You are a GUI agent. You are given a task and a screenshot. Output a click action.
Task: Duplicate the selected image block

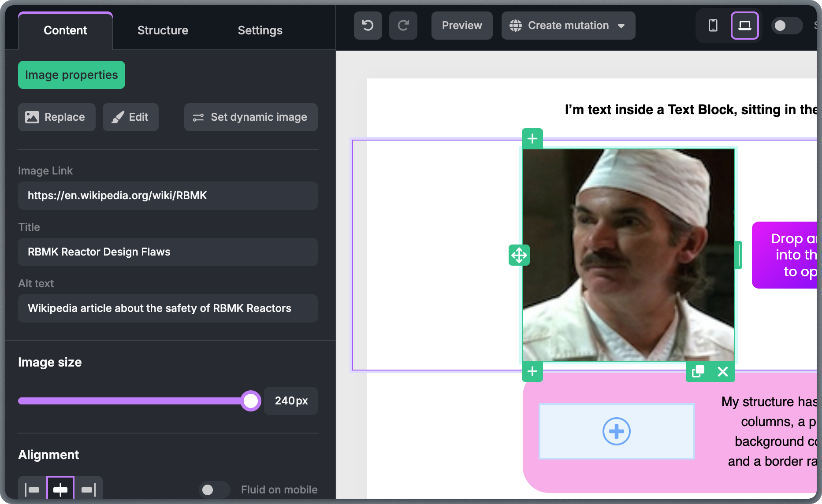point(698,372)
